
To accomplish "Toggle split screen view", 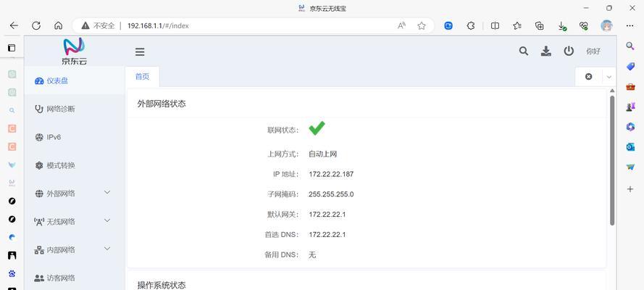I will pyautogui.click(x=495, y=25).
